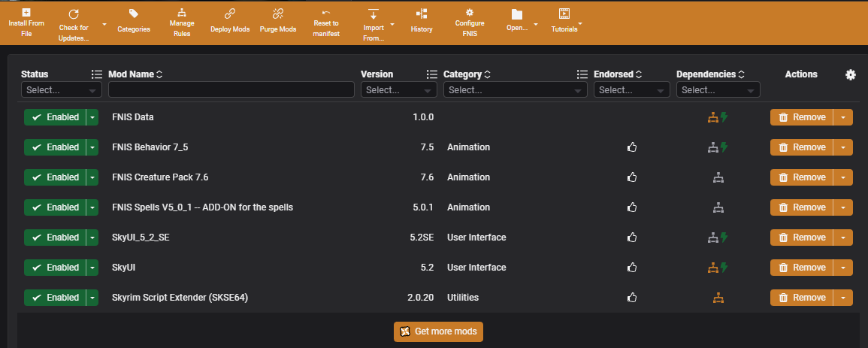
Task: Click into the Mod Name filter text field
Action: (x=231, y=90)
